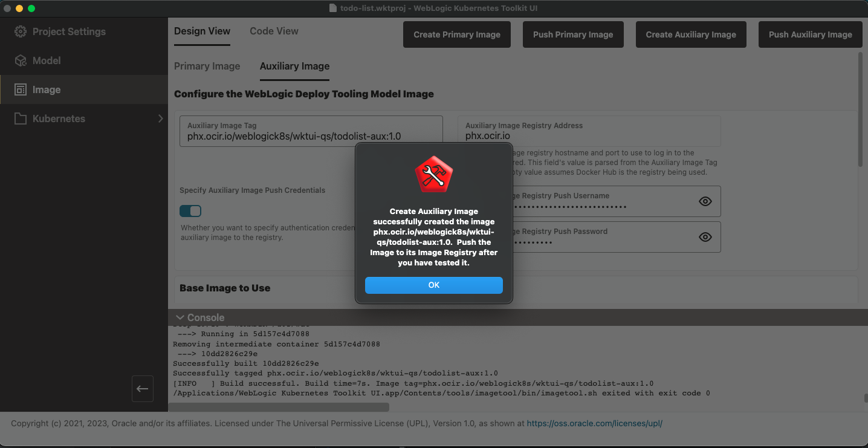
Task: Click the Create Auxiliary Image button
Action: point(691,34)
